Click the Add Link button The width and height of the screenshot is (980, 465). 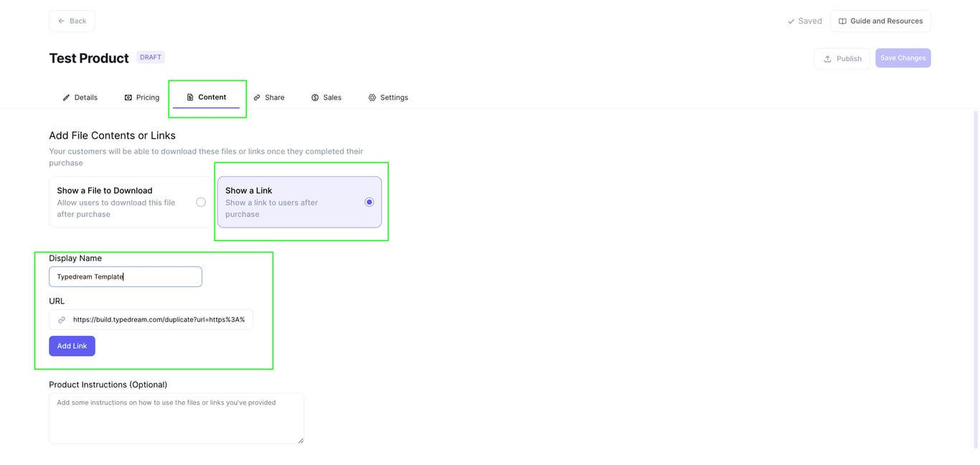pos(72,346)
